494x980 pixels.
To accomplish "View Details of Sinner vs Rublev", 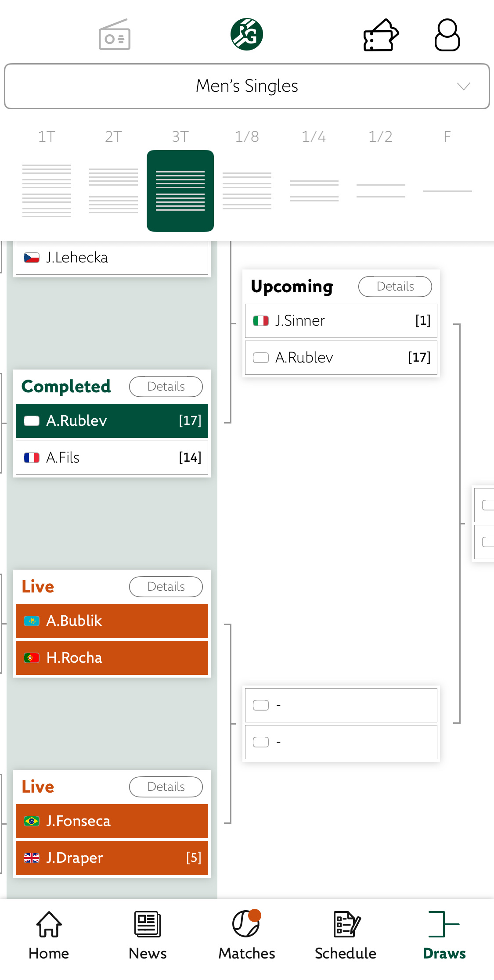I will click(395, 287).
